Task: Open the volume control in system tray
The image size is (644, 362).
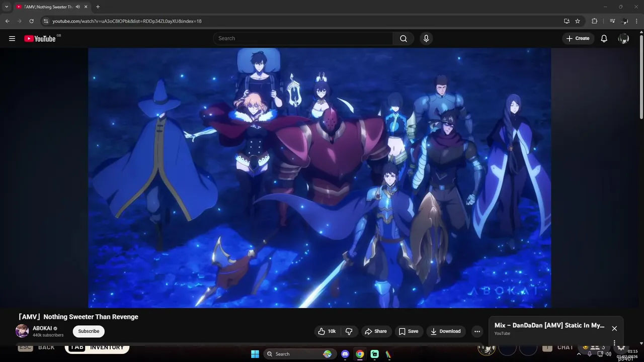Action: [608, 354]
